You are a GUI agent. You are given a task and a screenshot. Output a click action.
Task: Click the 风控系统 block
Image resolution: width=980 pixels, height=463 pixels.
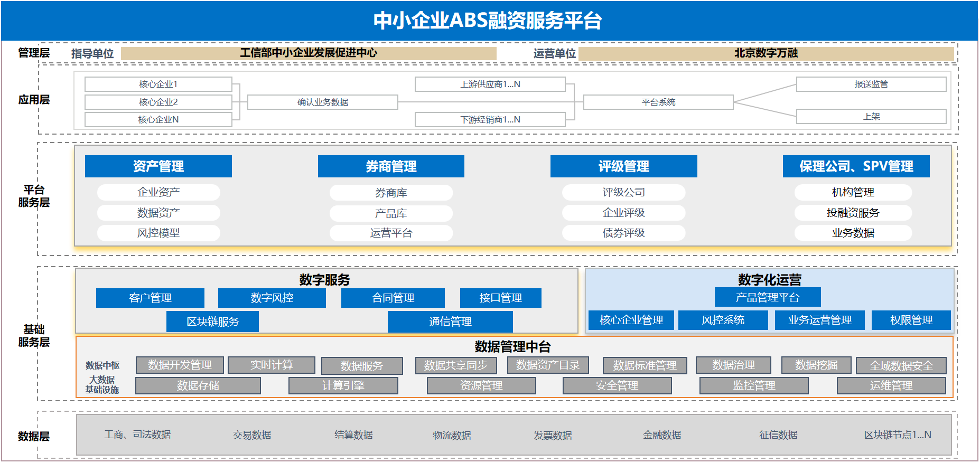tap(723, 320)
